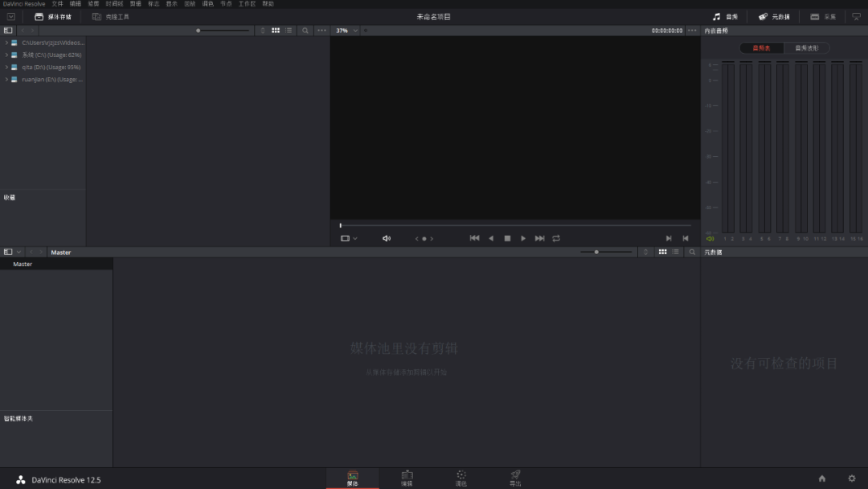Show the Audio panel via music note icon
The height and width of the screenshot is (489, 868).
click(725, 17)
